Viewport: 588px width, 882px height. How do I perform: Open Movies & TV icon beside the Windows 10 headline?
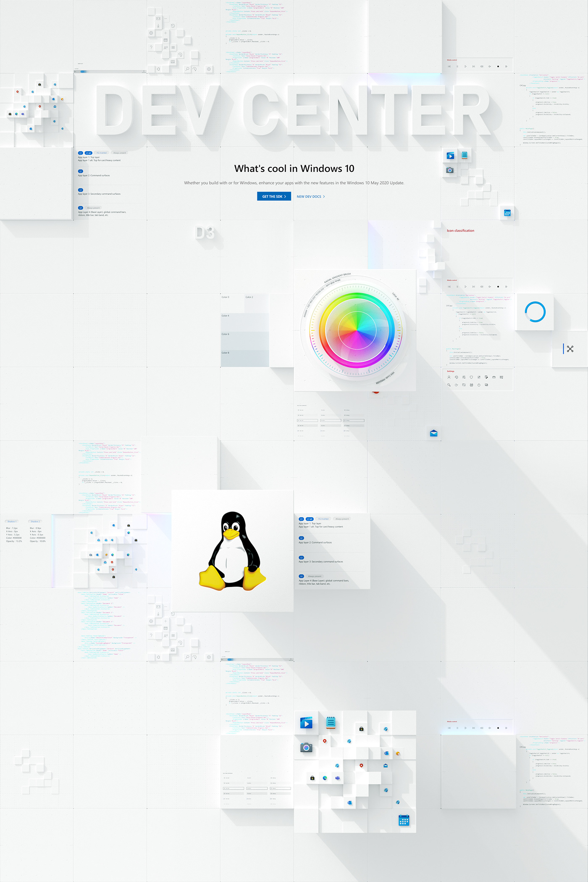(450, 156)
